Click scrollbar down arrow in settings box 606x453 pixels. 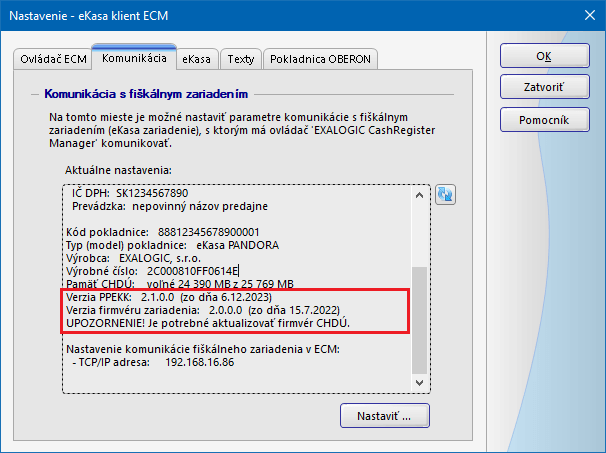coord(420,381)
